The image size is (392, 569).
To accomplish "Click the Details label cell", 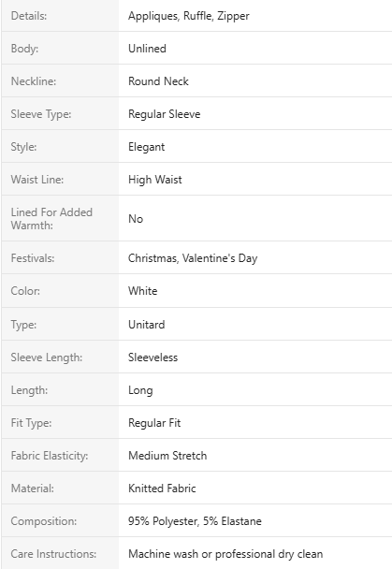I will point(60,16).
